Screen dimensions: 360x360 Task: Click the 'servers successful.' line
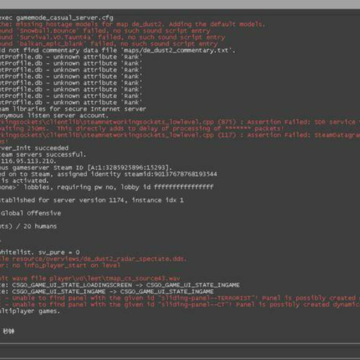pos(43,155)
